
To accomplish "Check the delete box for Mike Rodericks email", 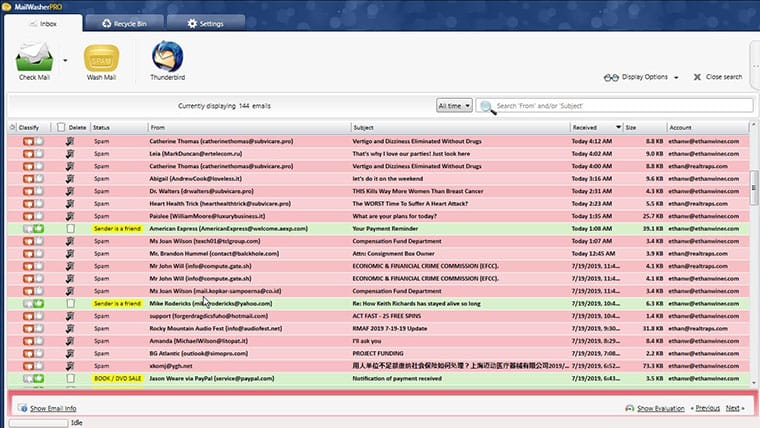I will point(70,303).
